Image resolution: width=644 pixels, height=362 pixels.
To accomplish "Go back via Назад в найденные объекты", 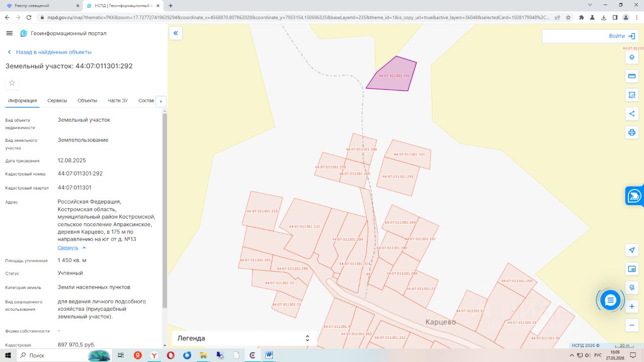I will tap(49, 52).
